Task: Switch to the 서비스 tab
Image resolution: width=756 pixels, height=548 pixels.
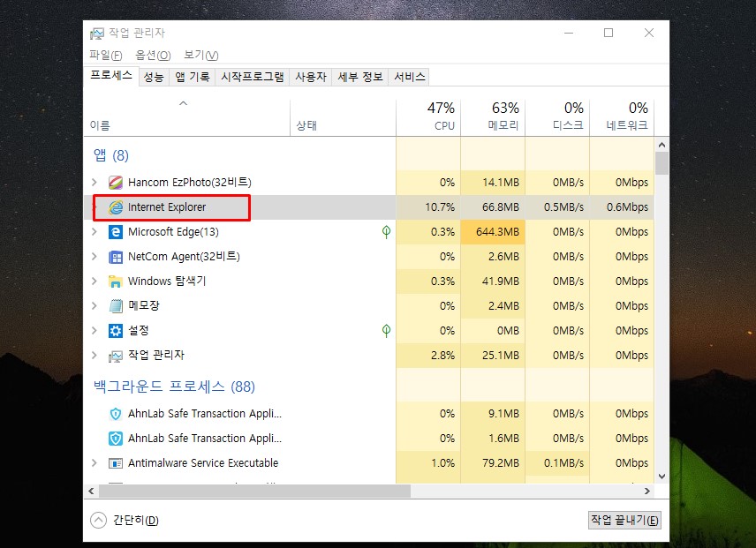Action: [x=409, y=77]
